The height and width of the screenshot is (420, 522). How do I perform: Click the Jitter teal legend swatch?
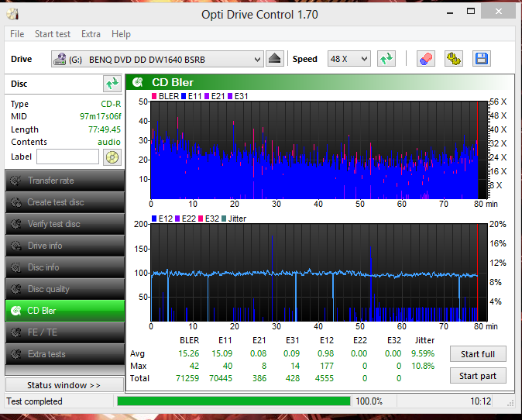[x=224, y=219]
